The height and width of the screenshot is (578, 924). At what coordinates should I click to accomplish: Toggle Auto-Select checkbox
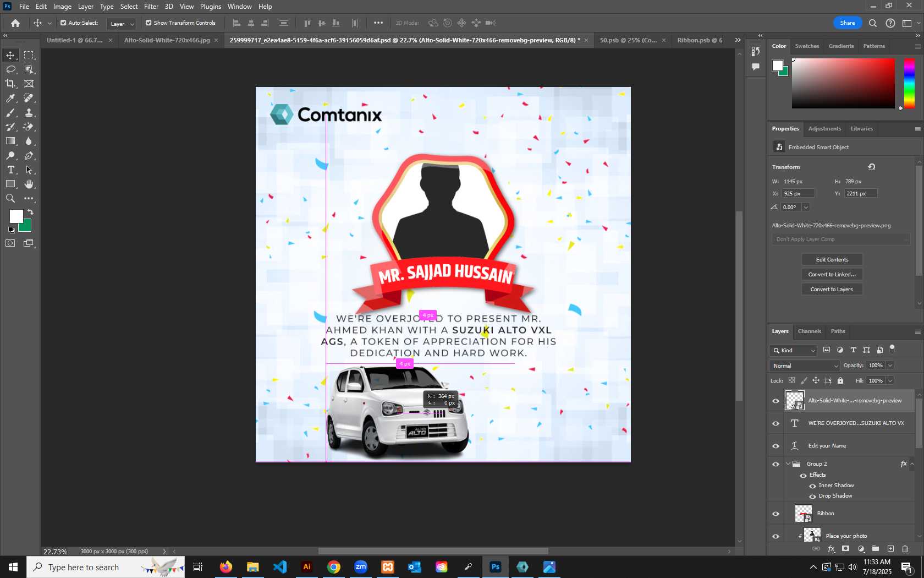point(63,23)
